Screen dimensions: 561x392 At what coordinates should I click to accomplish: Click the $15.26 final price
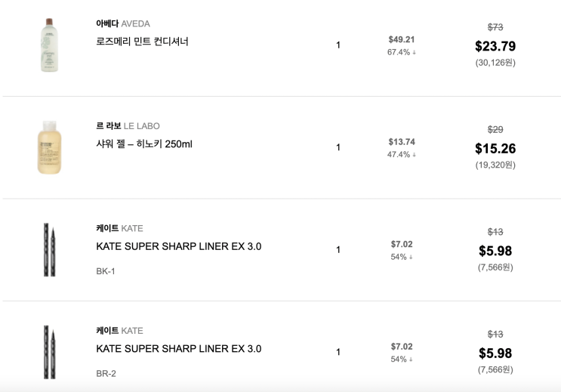coord(495,149)
